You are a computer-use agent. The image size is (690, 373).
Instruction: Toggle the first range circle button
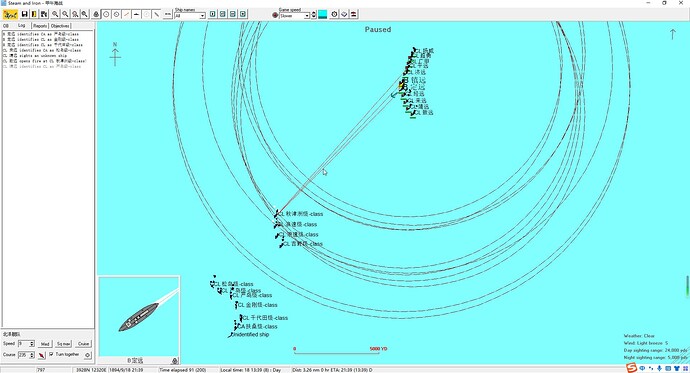(106, 15)
